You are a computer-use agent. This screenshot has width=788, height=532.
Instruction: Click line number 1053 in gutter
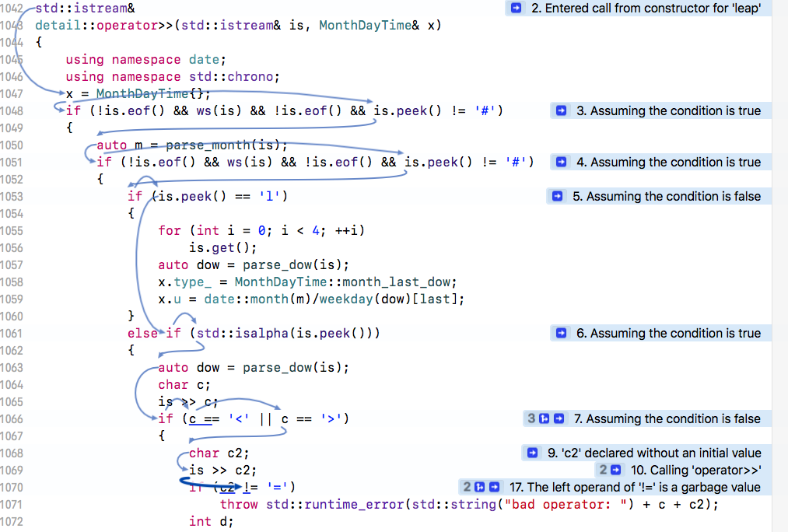(x=12, y=196)
